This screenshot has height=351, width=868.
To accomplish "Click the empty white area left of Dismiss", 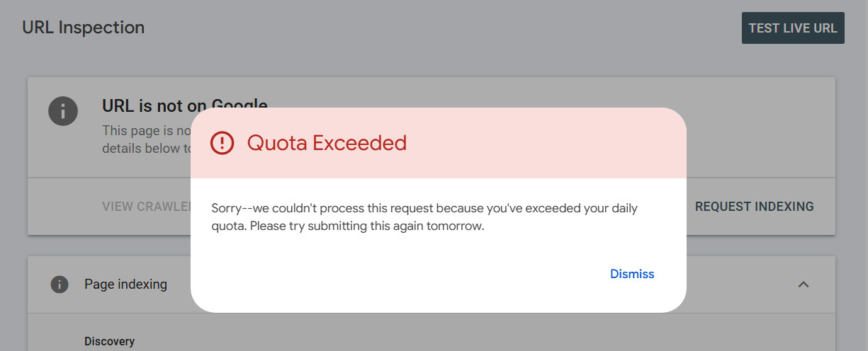I will 397,274.
